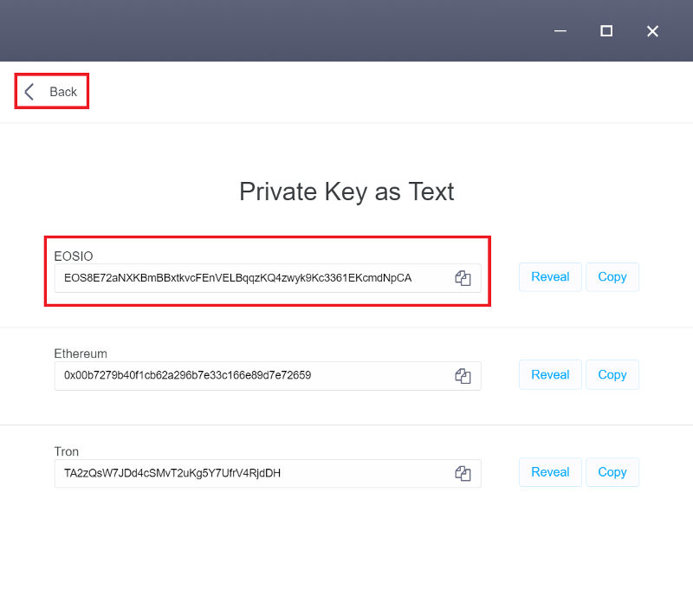This screenshot has width=693, height=616.
Task: Close the wallet window
Action: [x=652, y=31]
